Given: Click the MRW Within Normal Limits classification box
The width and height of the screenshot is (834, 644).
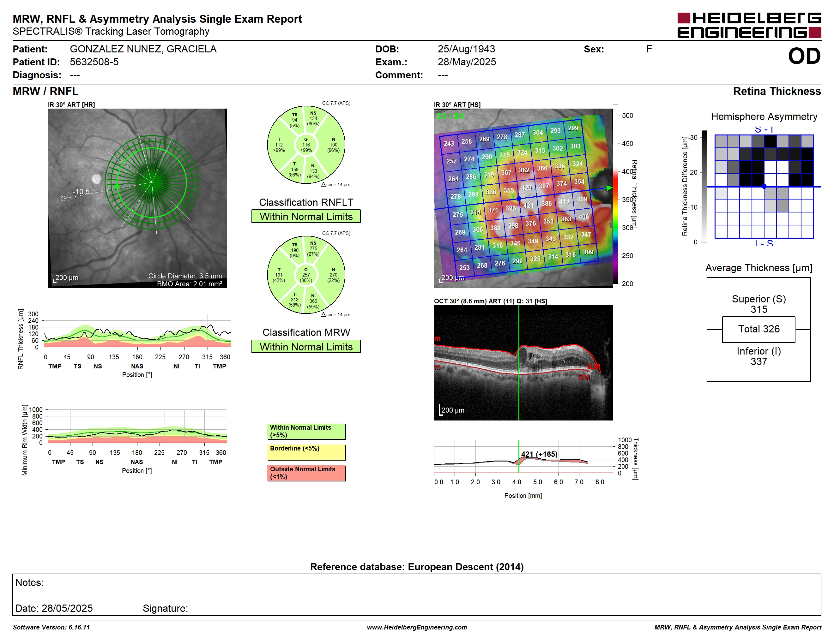Looking at the screenshot, I should tap(306, 346).
